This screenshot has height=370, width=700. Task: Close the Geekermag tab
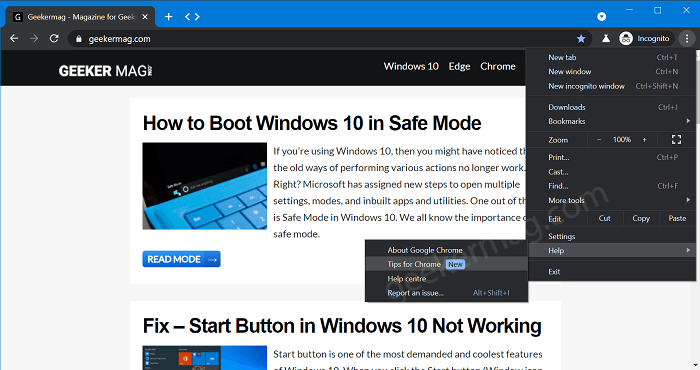145,17
